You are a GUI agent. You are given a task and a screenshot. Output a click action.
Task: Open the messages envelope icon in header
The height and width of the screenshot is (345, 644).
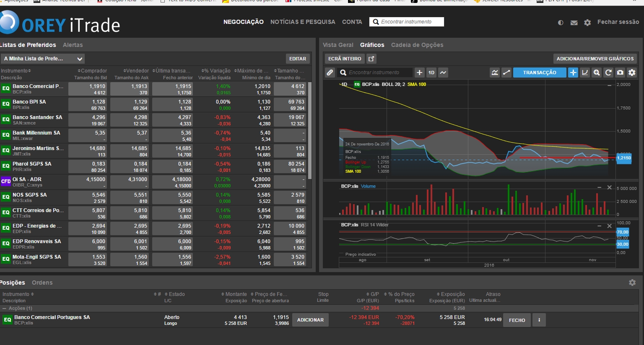tap(574, 23)
